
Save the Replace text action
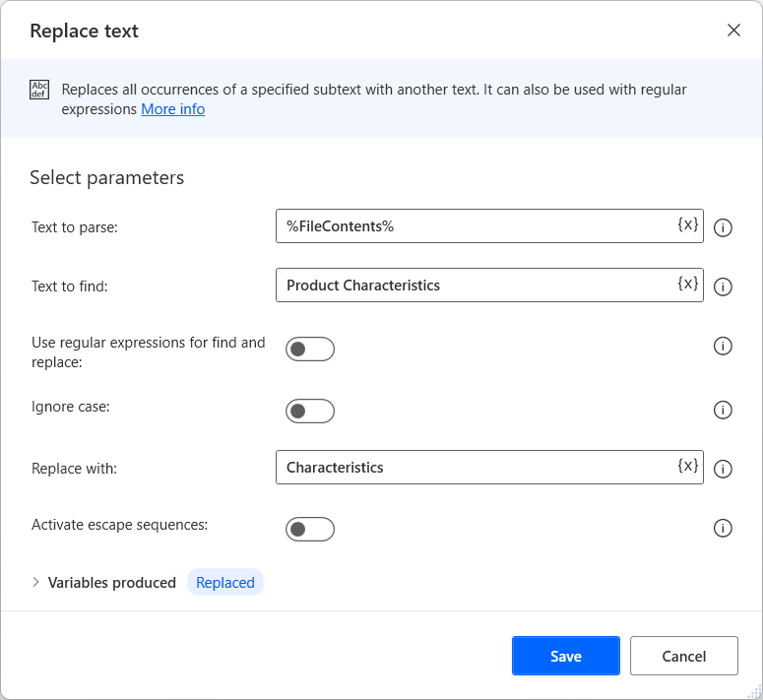click(565, 656)
